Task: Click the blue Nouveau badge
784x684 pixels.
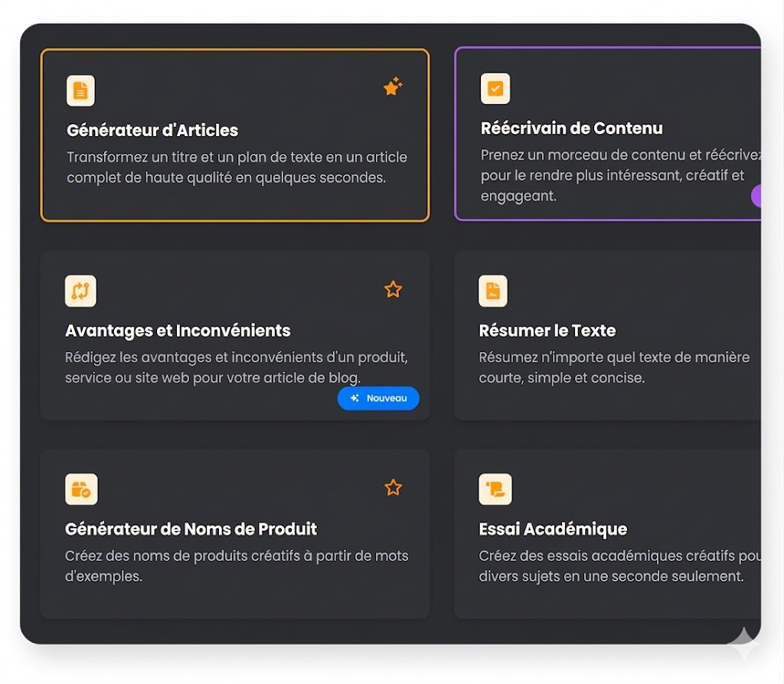Action: click(378, 399)
